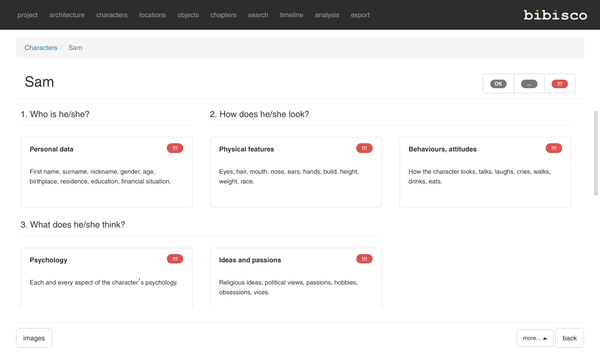Open the architecture menu
Image resolution: width=600 pixels, height=363 pixels.
click(67, 15)
